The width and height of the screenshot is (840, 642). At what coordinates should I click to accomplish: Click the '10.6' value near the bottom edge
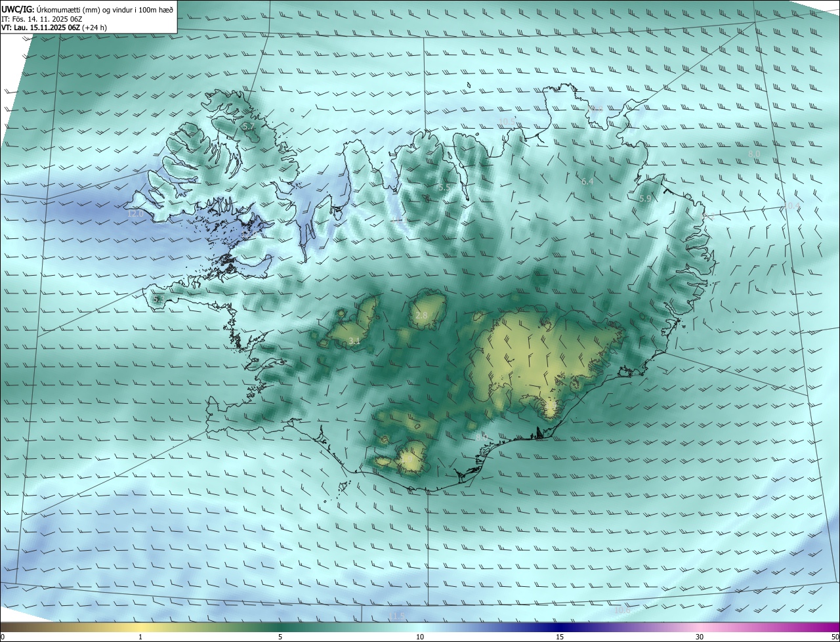(622, 610)
